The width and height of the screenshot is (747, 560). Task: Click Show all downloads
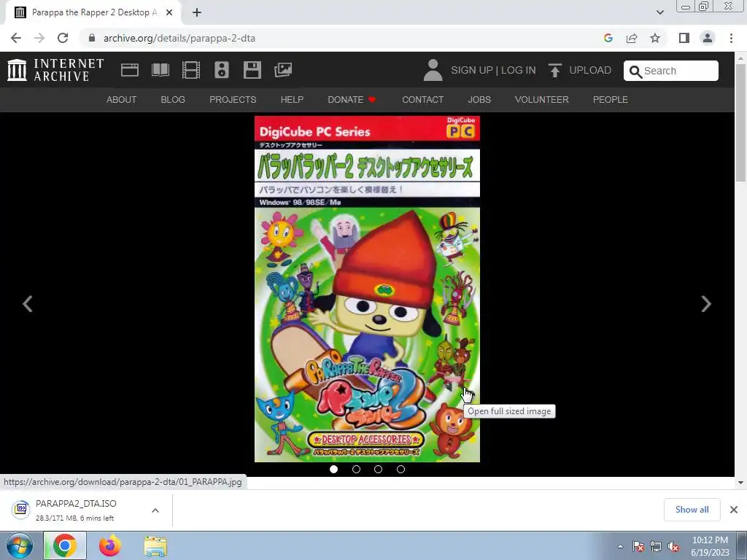(692, 510)
